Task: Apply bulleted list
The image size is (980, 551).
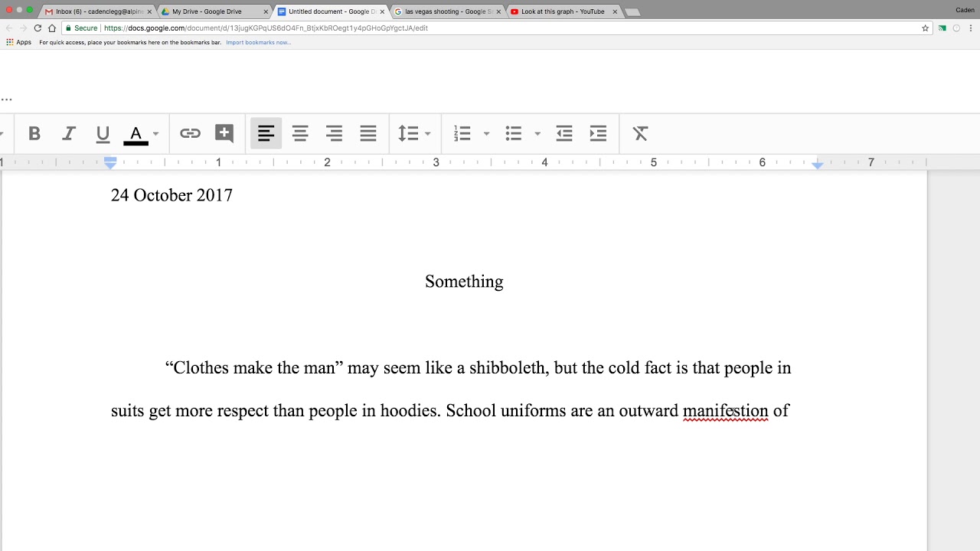Action: (514, 134)
